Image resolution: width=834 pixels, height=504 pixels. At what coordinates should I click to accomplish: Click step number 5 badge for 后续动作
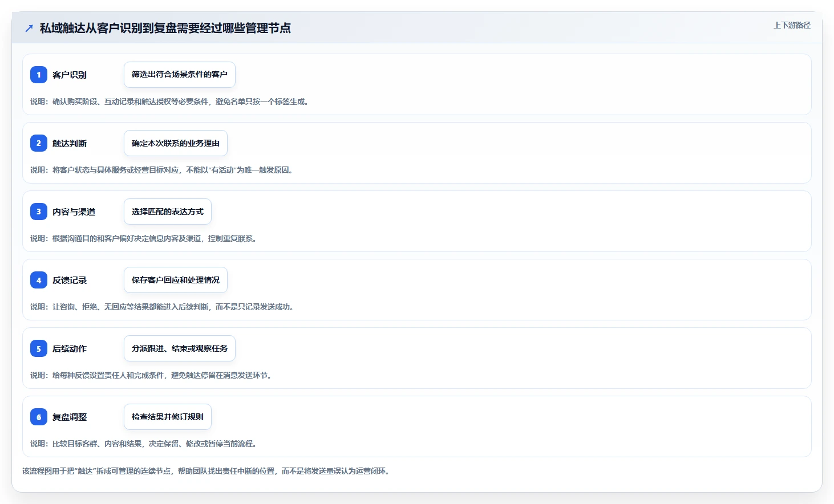(39, 348)
